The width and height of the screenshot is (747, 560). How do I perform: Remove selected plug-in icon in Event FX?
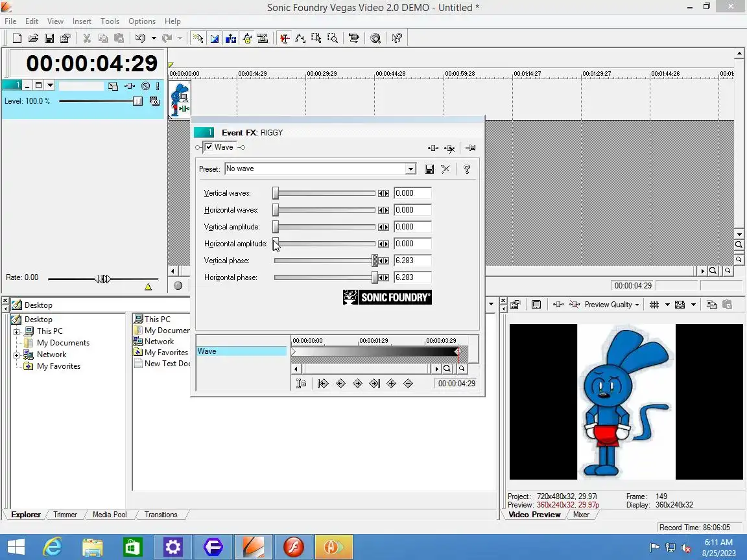pyautogui.click(x=449, y=148)
